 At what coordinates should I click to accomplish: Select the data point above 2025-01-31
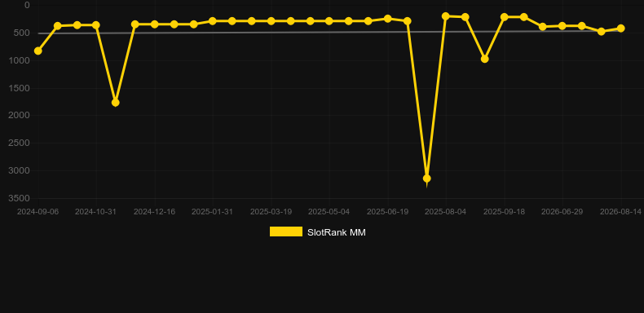pyautogui.click(x=212, y=21)
